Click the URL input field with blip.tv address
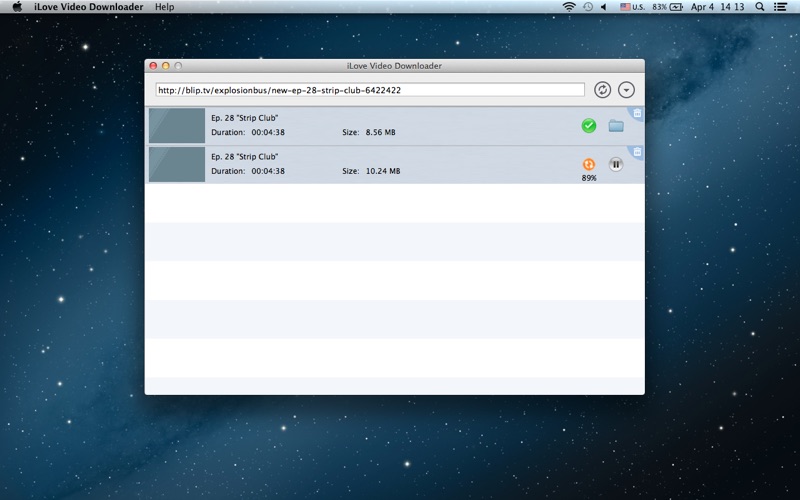The height and width of the screenshot is (500, 800). tap(370, 90)
